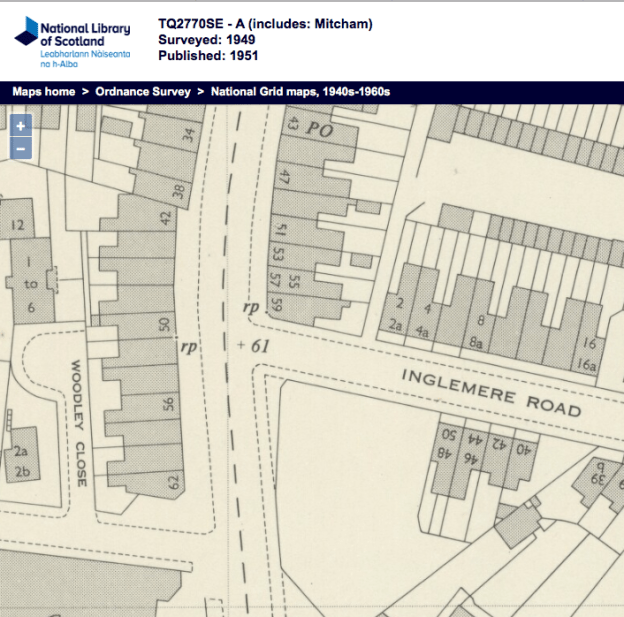624x617 pixels.
Task: Open the Ordnance Survey breadcrumb link
Action: (142, 92)
